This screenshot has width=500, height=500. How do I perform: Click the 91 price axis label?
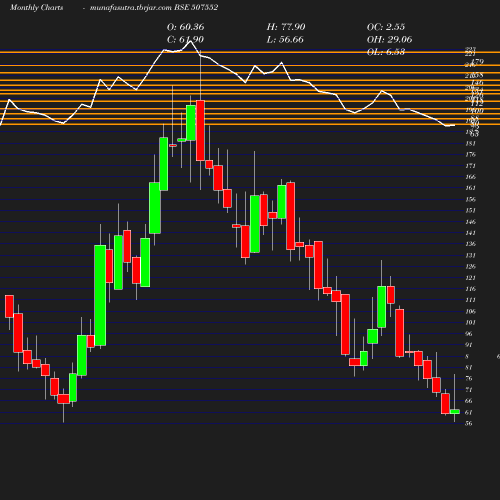click(x=469, y=345)
